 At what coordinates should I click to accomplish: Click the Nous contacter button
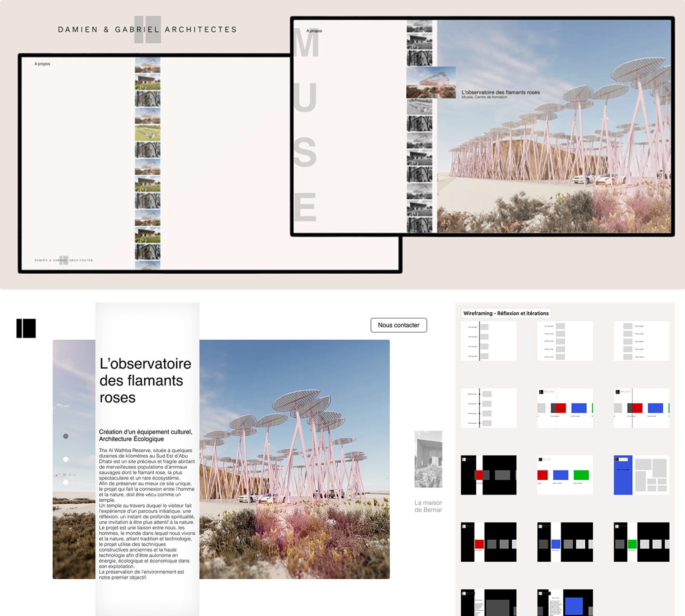click(399, 325)
